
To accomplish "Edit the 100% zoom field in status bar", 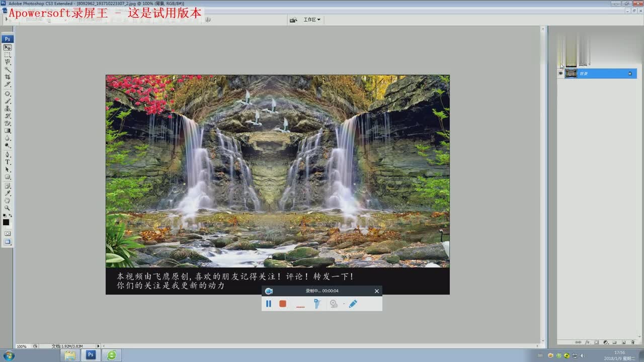I will click(22, 346).
